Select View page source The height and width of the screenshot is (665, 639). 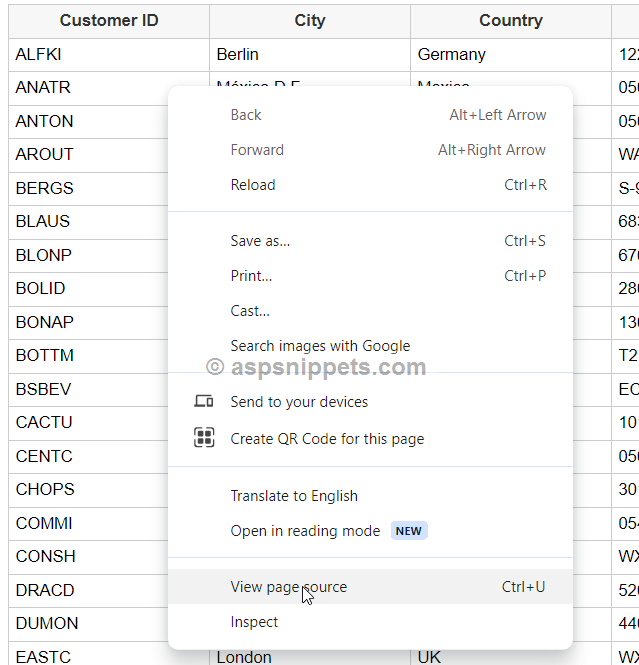(288, 587)
